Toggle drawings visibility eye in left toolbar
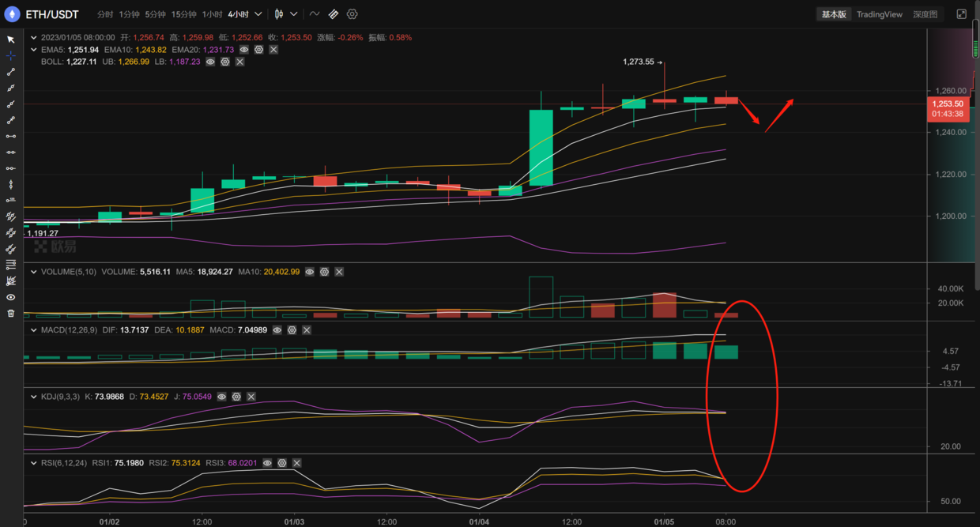 pyautogui.click(x=11, y=298)
